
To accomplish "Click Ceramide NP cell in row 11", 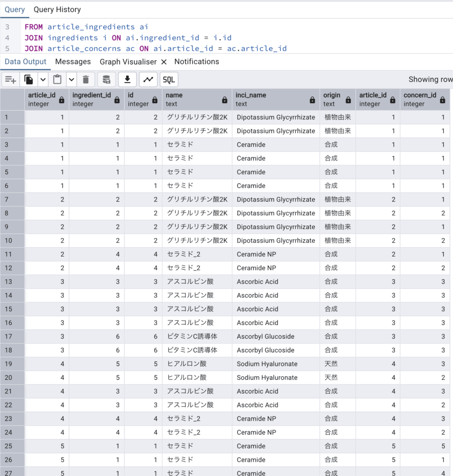I will [x=276, y=254].
